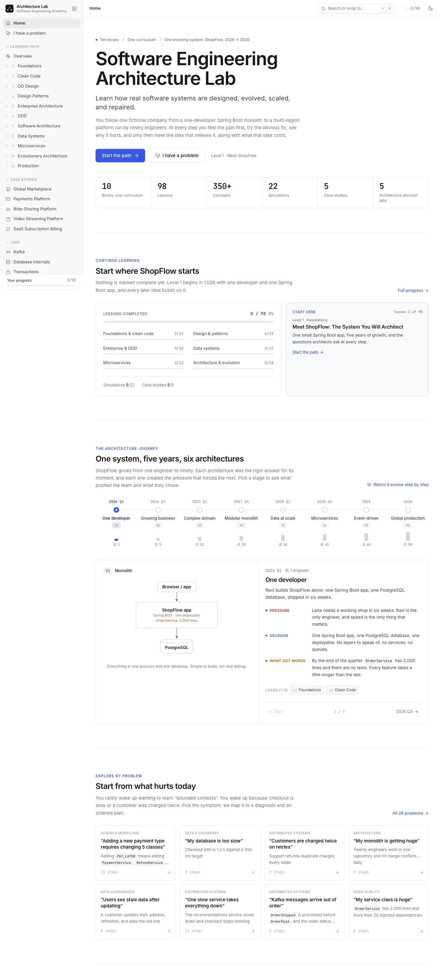
Task: Open Database Internals lab icon
Action: (8, 262)
